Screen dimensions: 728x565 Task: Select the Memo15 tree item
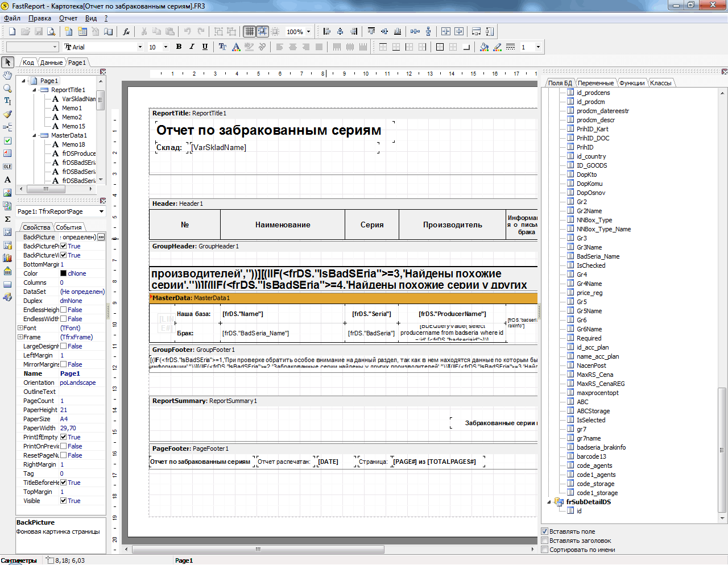pyautogui.click(x=73, y=126)
